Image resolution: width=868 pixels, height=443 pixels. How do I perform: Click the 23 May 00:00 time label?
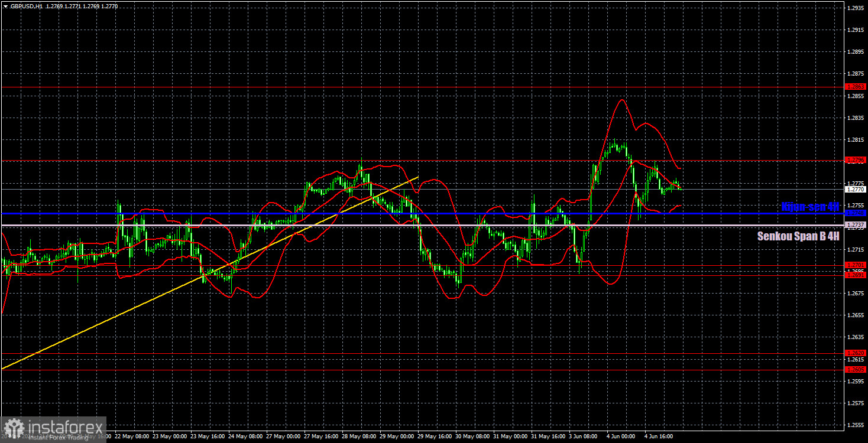point(171,437)
